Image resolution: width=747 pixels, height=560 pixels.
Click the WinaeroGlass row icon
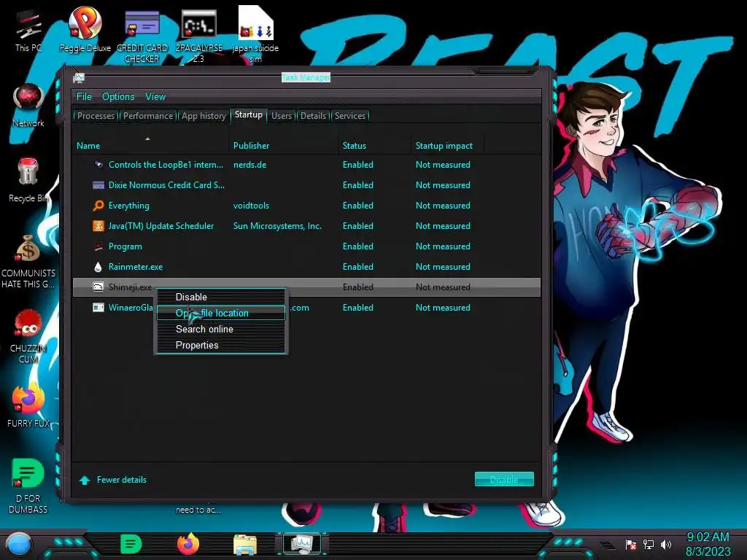point(98,308)
